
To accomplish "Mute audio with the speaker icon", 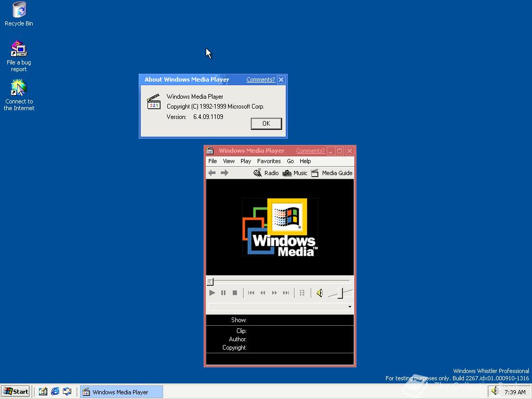I will click(x=320, y=293).
